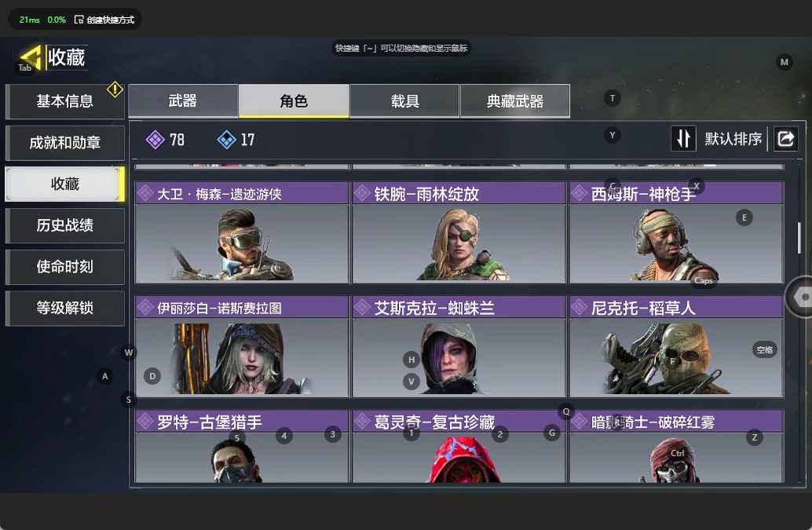Select the 尼克托-稻草人 character card
This screenshot has width=812, height=530.
pos(676,346)
